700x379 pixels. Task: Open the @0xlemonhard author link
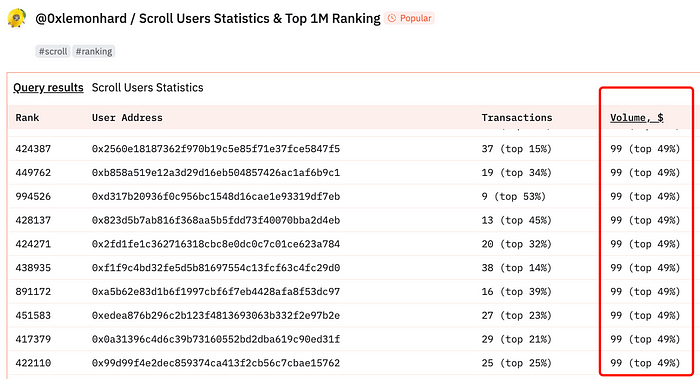(x=81, y=19)
